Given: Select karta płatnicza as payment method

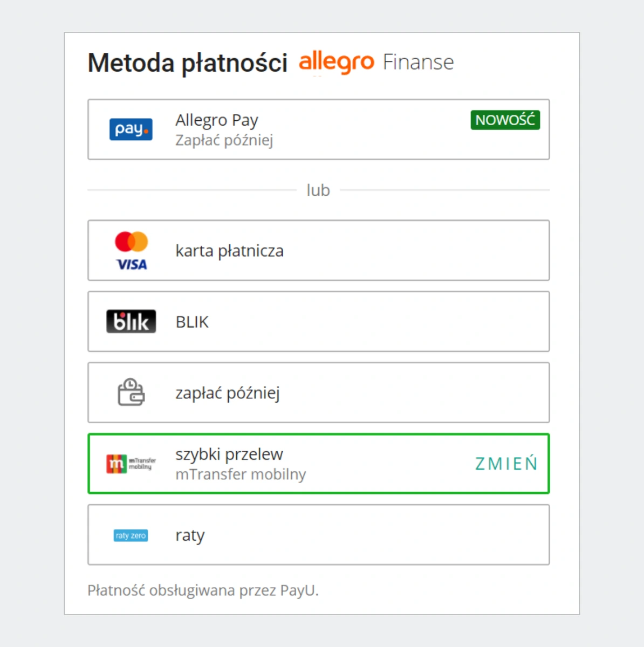Looking at the screenshot, I should (x=318, y=250).
